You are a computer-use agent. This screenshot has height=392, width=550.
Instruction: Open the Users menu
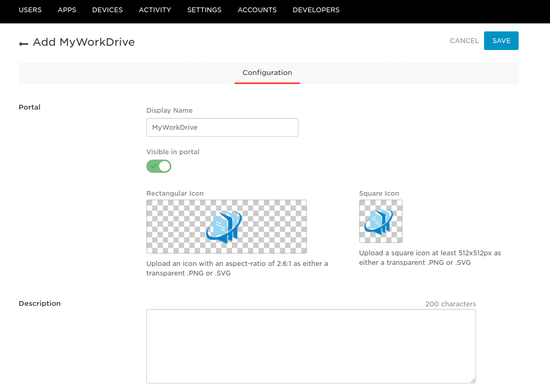click(x=30, y=10)
